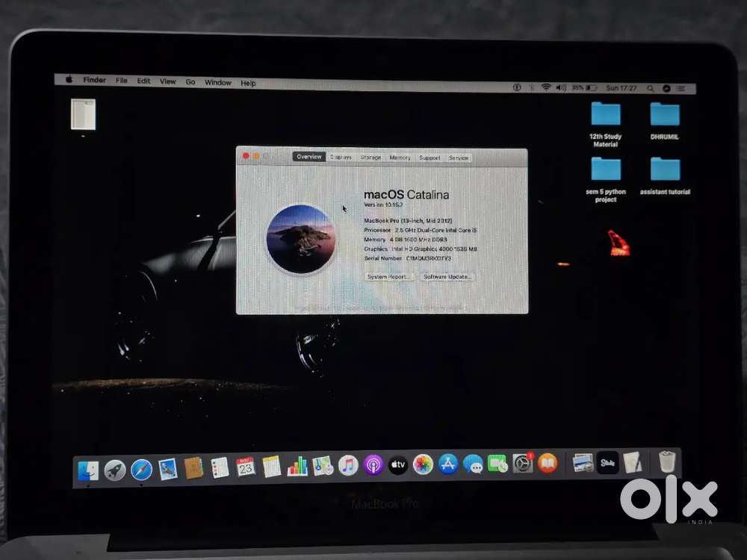Click the Wi-Fi status icon
Screen dimensions: 747x560
pos(546,86)
